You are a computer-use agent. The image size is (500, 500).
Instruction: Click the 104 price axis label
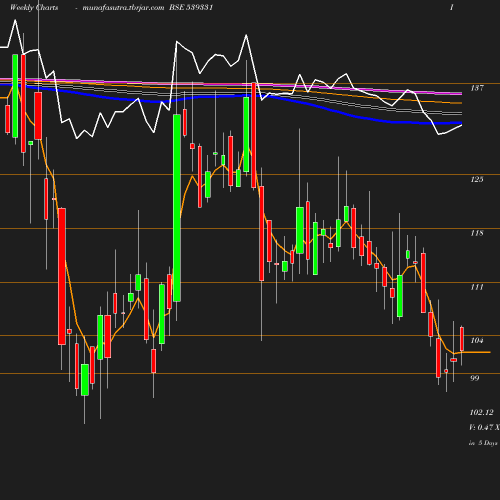coord(477,340)
